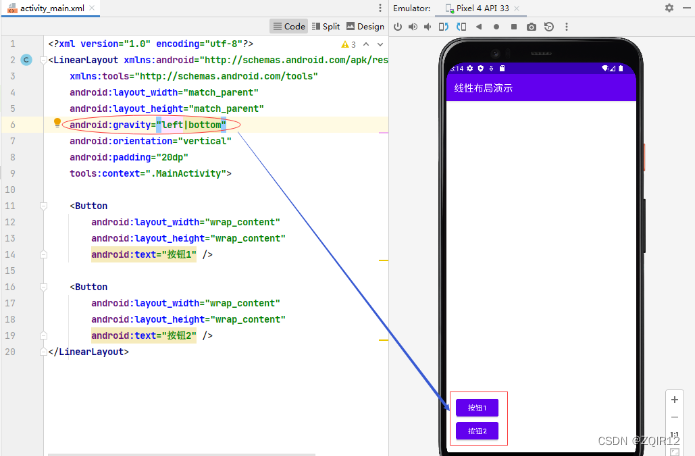Click the yellow warning stripe near line 14
Screen dimensions: 695x456
(383, 260)
